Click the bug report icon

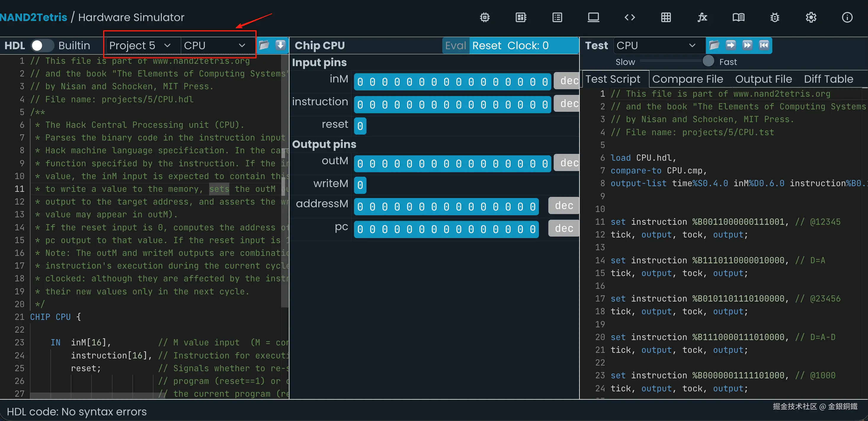(775, 17)
